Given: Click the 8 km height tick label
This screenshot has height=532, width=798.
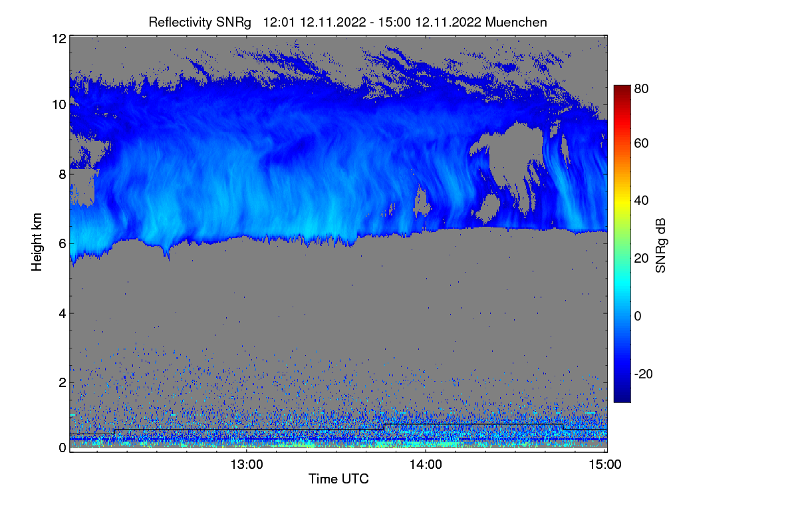Looking at the screenshot, I should pos(62,174).
